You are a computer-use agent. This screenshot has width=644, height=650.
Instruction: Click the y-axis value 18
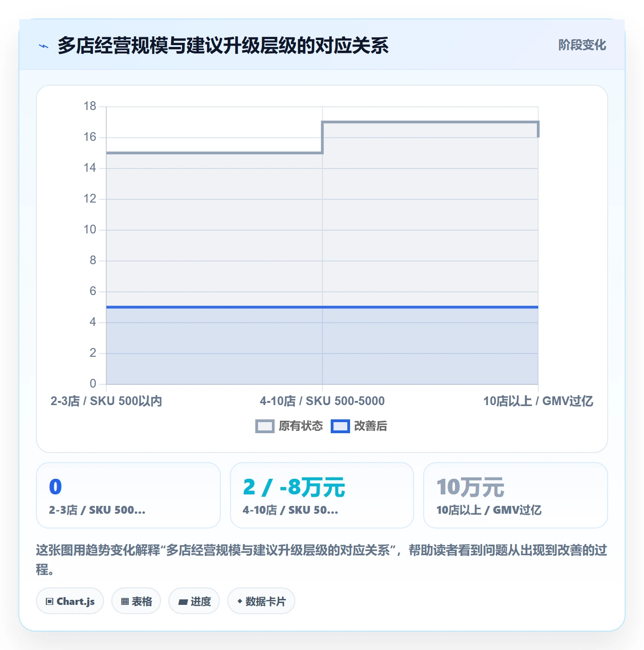point(90,106)
